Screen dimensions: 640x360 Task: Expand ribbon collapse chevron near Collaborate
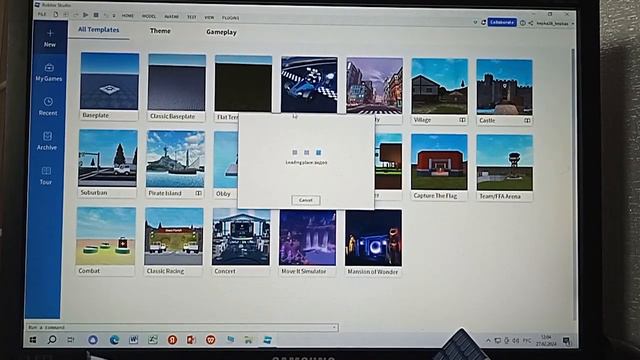click(x=475, y=22)
